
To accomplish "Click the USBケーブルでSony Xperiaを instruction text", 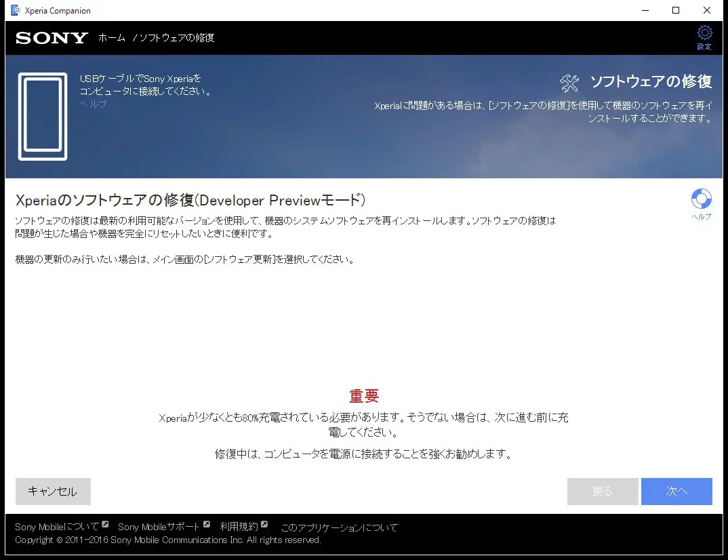I will pos(146,85).
